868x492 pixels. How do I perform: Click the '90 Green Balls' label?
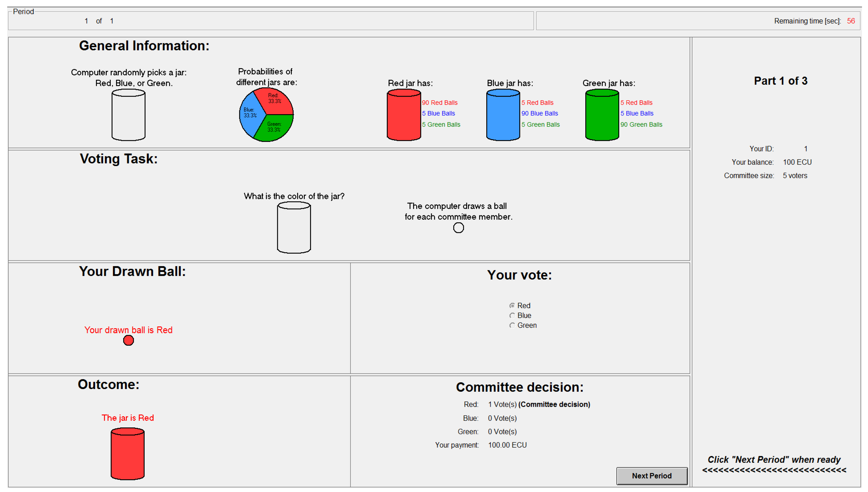(641, 124)
